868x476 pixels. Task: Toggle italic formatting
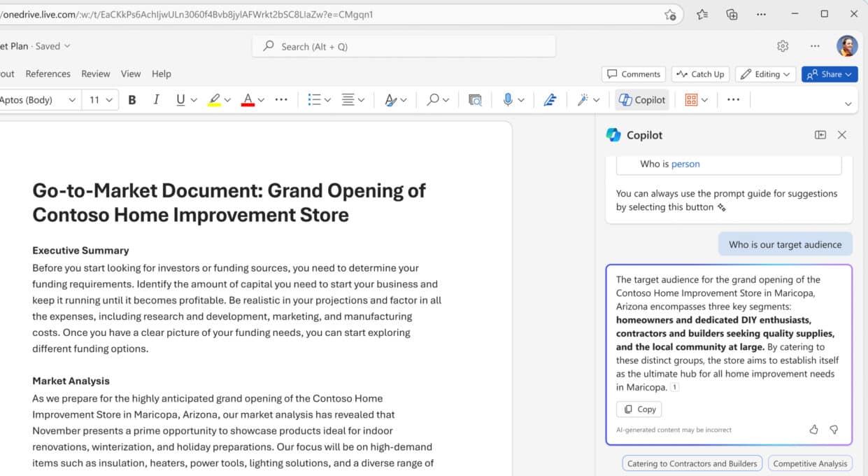tap(156, 100)
